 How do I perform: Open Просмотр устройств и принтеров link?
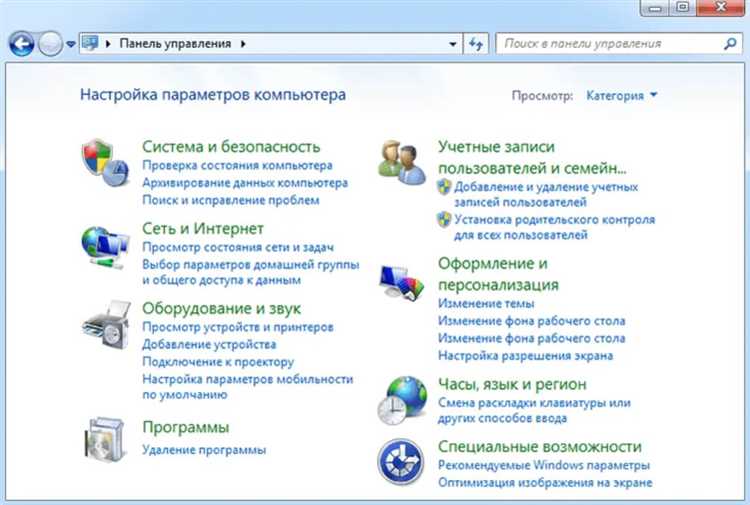[x=238, y=327]
